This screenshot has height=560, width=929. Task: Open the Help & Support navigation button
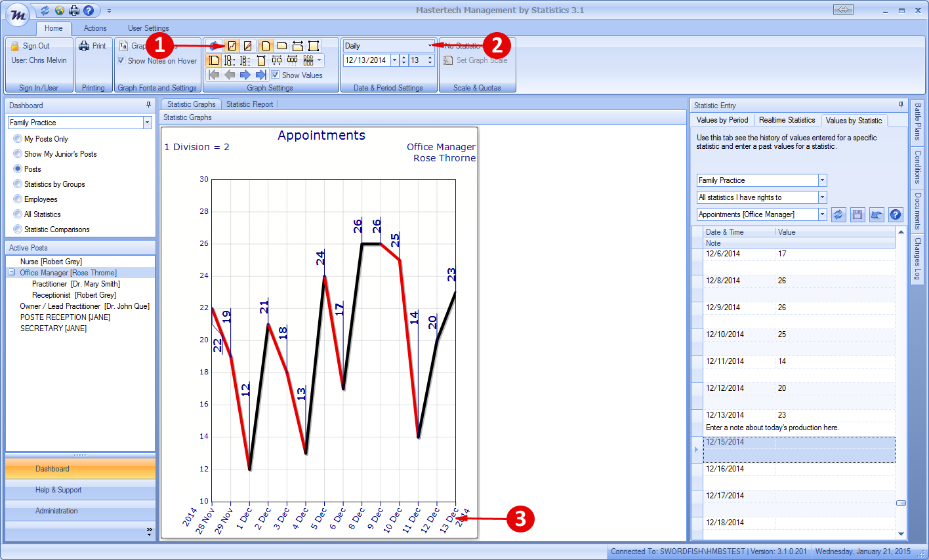(x=81, y=490)
